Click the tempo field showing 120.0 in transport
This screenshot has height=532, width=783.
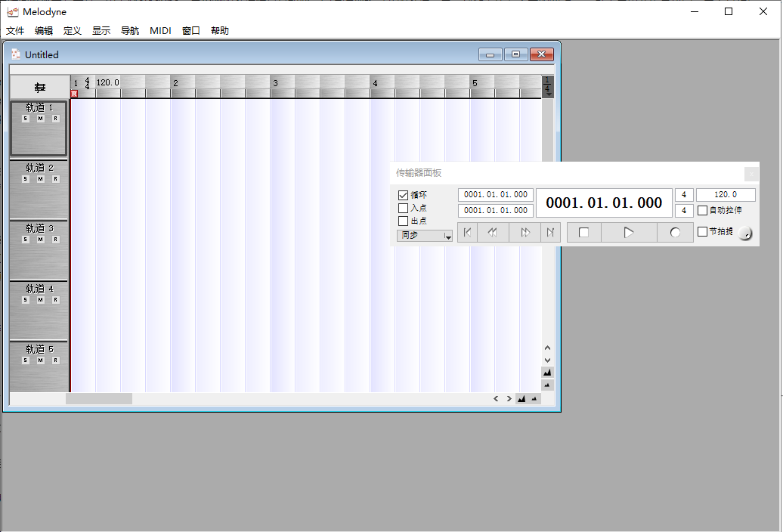(726, 195)
